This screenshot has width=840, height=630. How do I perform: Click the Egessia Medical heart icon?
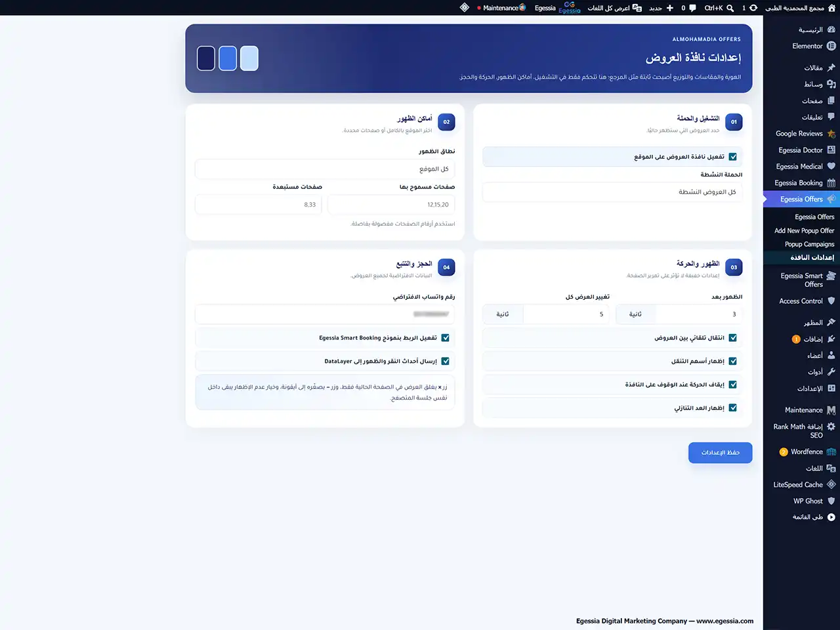pos(831,166)
